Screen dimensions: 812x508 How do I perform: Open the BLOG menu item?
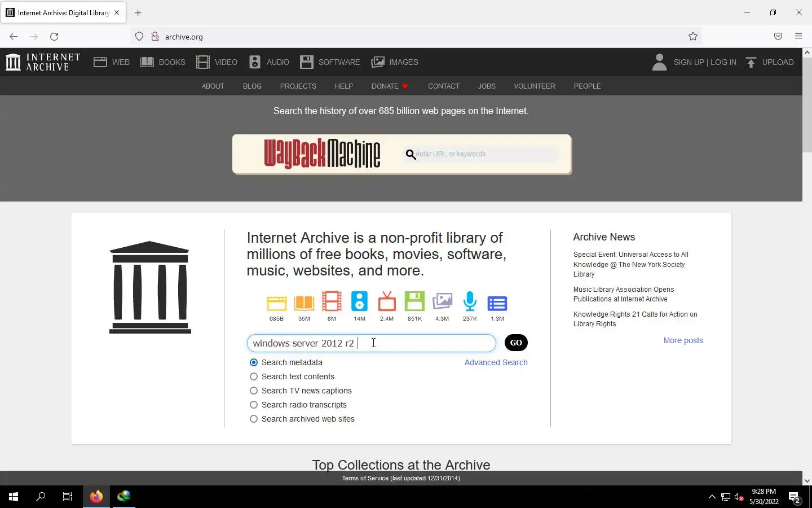pos(252,86)
